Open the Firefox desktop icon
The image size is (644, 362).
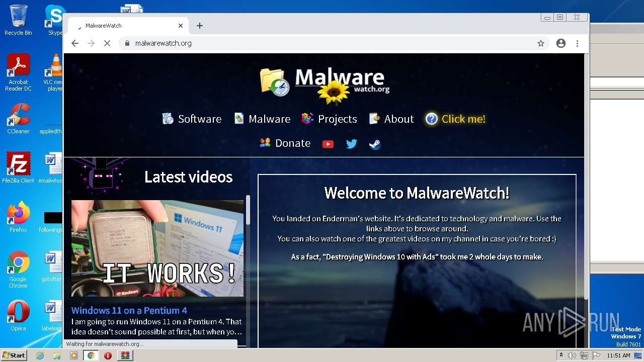coord(18,217)
